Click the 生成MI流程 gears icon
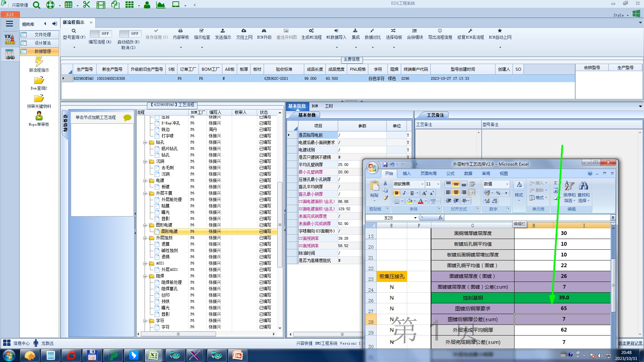The width and height of the screenshot is (644, 362). [311, 31]
